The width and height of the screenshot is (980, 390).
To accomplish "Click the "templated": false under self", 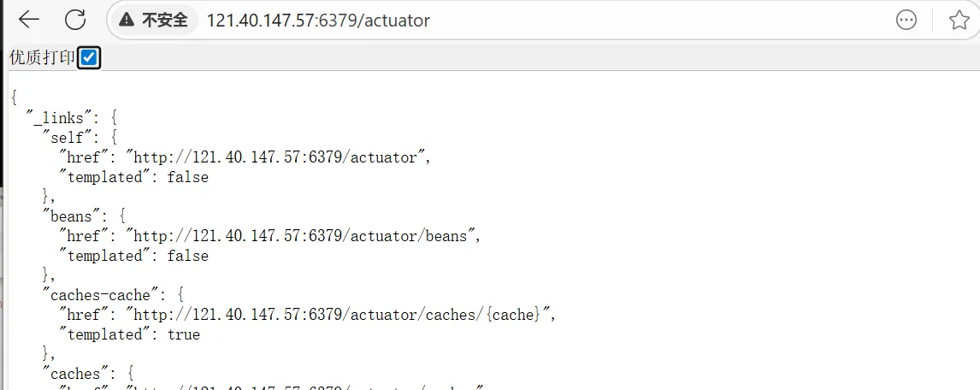I will pyautogui.click(x=187, y=177).
